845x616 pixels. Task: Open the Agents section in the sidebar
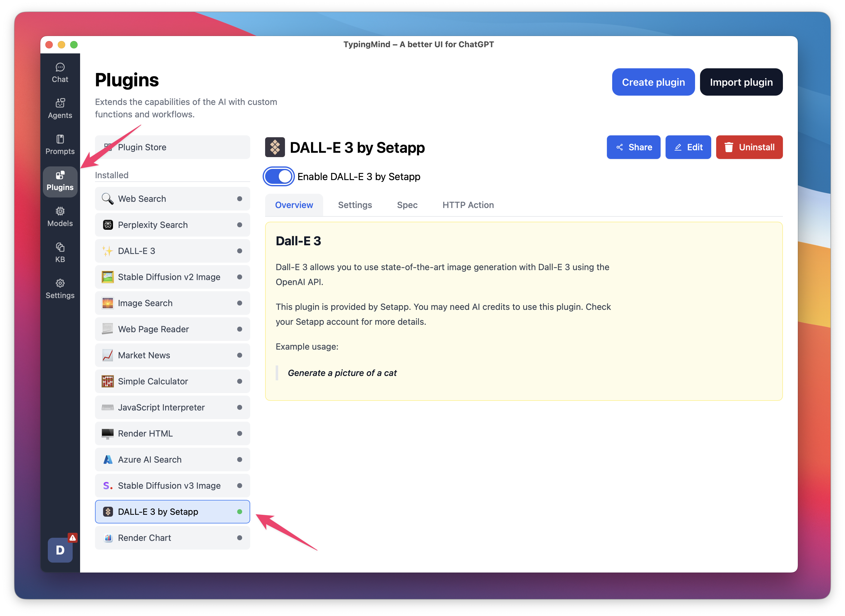click(x=60, y=109)
